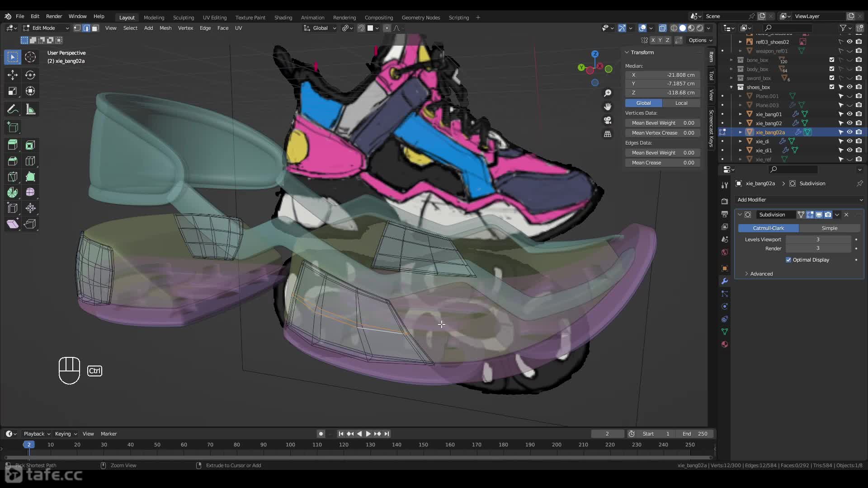The height and width of the screenshot is (488, 868).
Task: Select the Extrude Region tool
Action: (13, 145)
